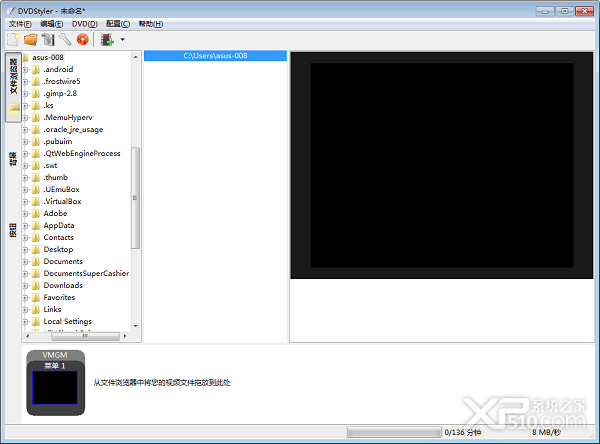Click the drag-video-here hint text in timeline
The height and width of the screenshot is (444, 600).
(x=162, y=383)
